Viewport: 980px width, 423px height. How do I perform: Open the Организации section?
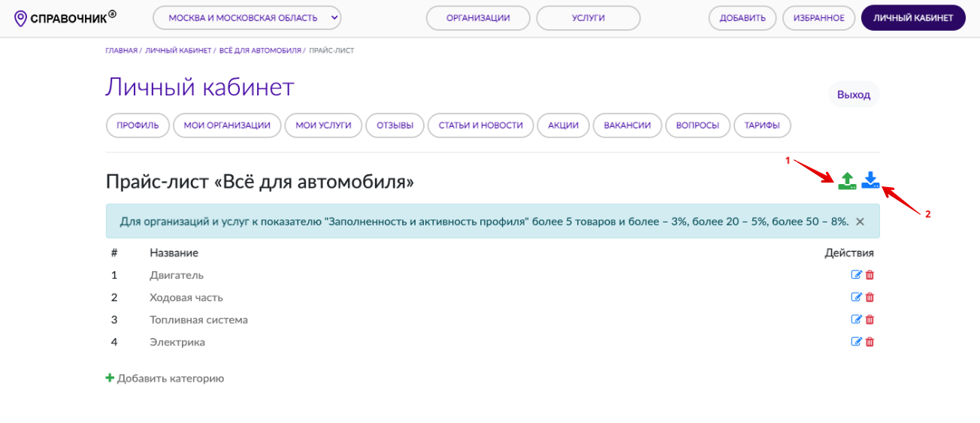478,18
